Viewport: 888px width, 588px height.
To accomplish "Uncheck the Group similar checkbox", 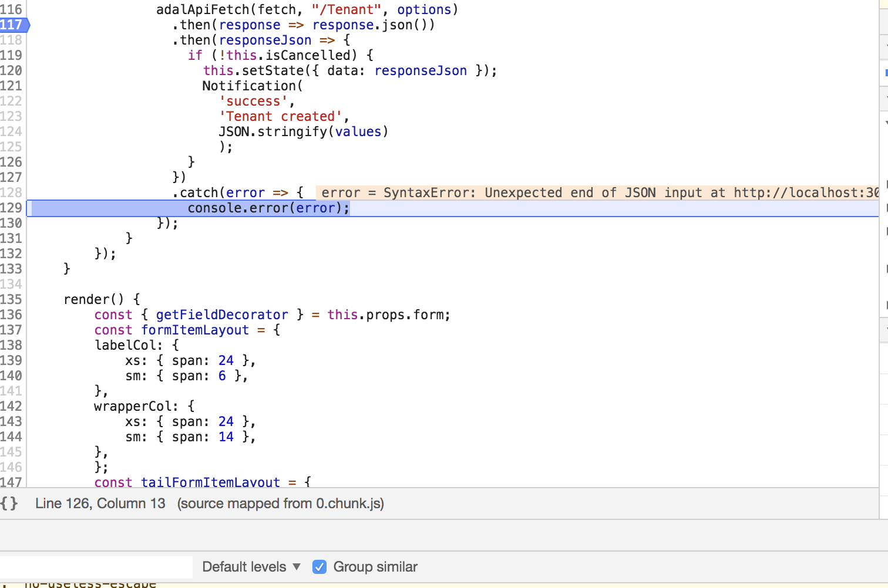I will [x=319, y=566].
